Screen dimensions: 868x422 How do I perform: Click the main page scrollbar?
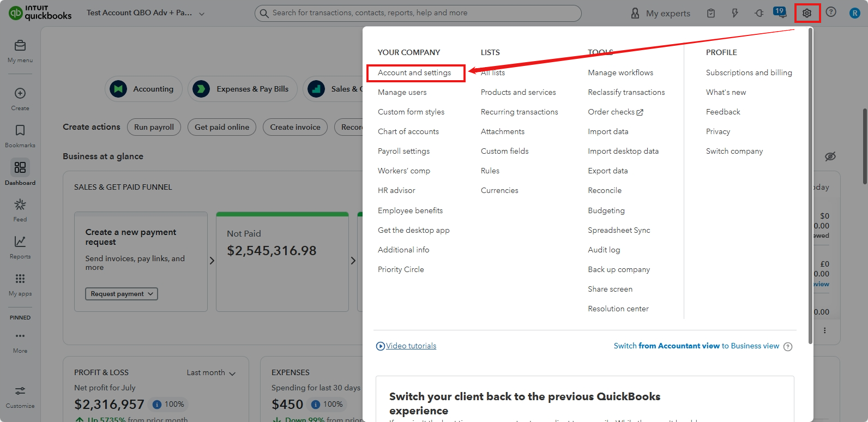(865, 146)
